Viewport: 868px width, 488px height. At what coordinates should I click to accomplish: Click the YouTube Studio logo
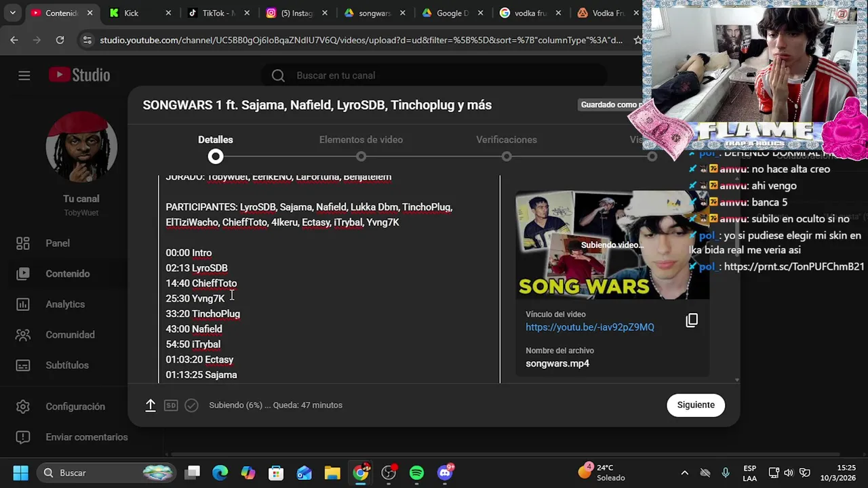(79, 75)
